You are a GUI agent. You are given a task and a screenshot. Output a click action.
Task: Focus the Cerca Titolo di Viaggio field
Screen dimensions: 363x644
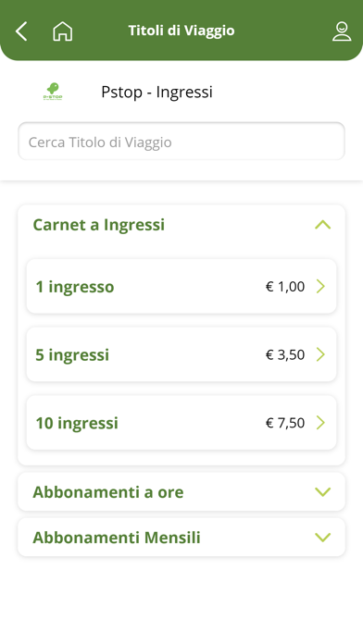pos(181,142)
